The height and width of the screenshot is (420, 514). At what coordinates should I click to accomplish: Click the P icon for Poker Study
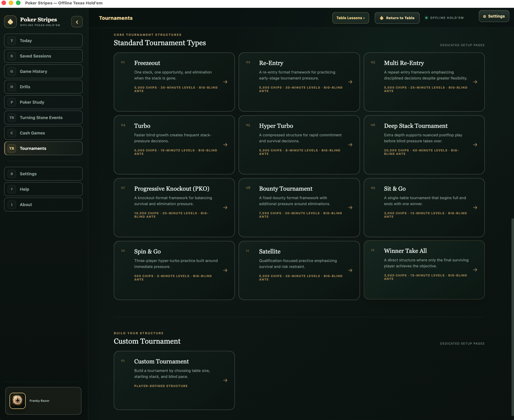coord(12,102)
